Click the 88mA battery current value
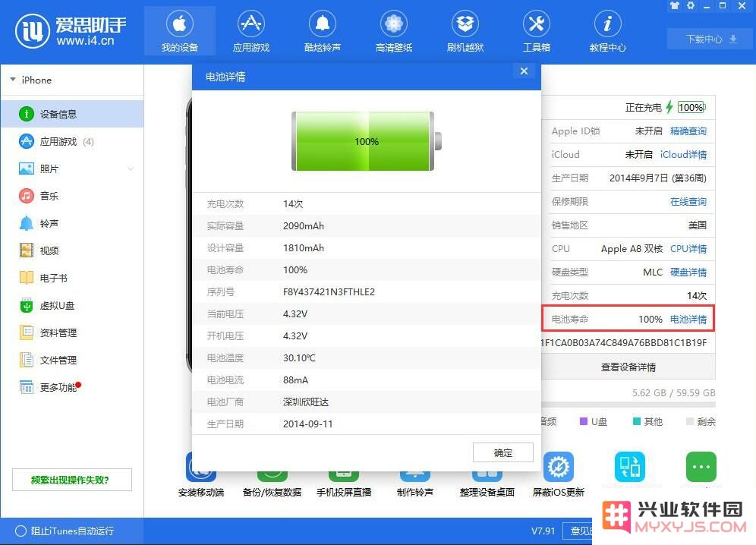Image resolution: width=756 pixels, height=545 pixels. 295,380
